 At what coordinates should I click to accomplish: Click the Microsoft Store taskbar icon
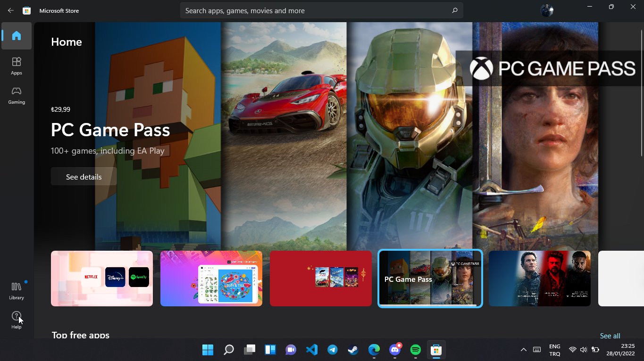(x=436, y=350)
